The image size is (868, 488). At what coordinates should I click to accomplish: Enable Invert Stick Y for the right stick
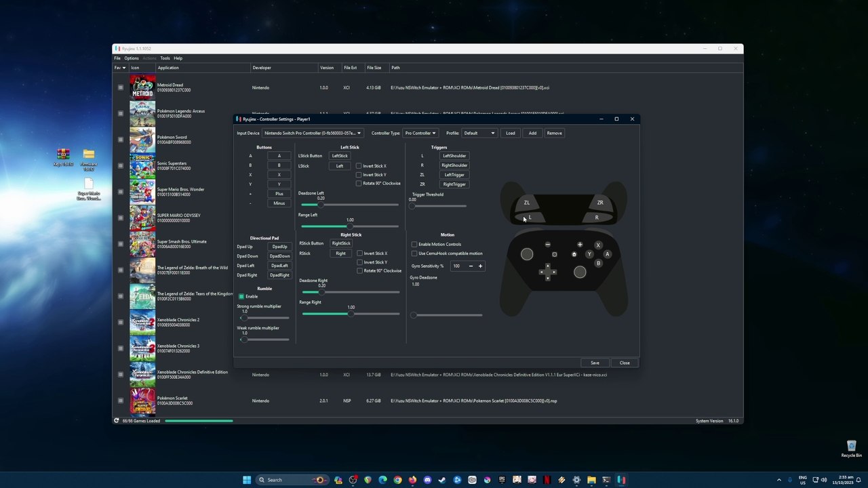point(360,262)
